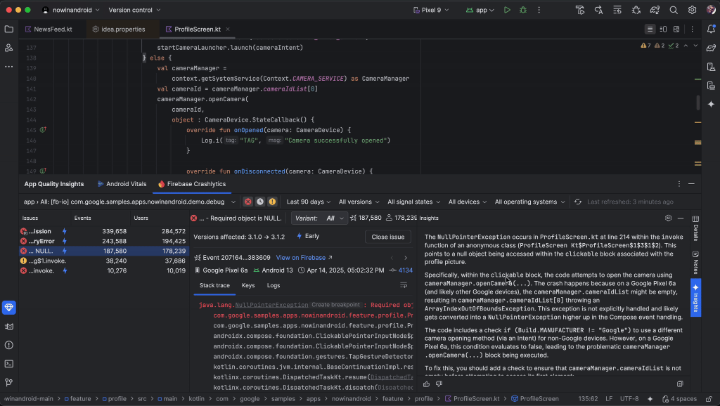Copy the insight text icon

(680, 383)
